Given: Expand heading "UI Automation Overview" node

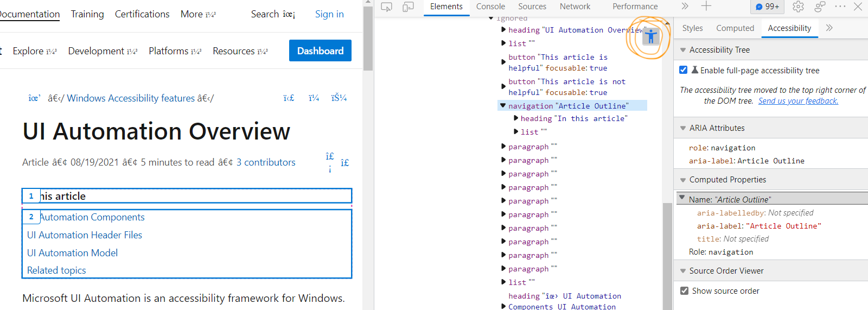Looking at the screenshot, I should pos(503,29).
